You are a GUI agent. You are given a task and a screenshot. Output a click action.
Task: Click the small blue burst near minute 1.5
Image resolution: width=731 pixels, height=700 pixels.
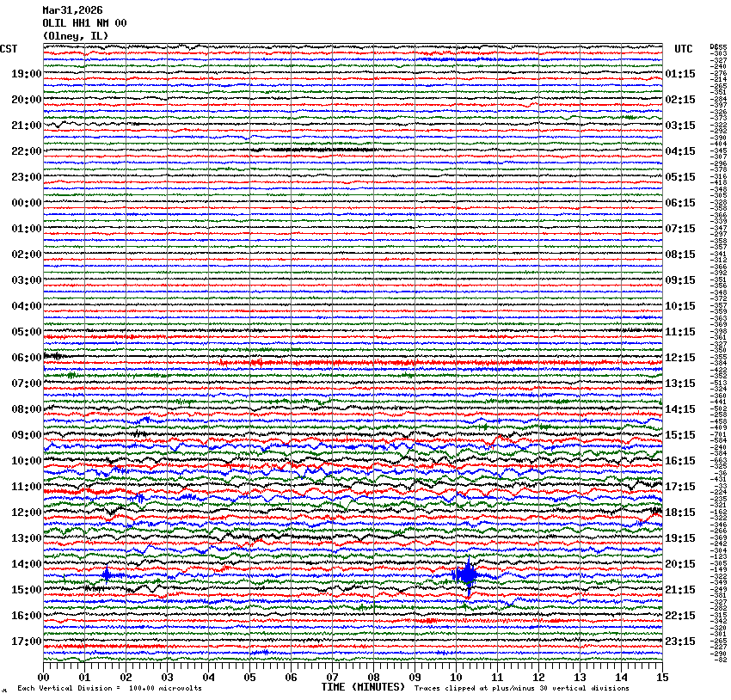point(107,574)
